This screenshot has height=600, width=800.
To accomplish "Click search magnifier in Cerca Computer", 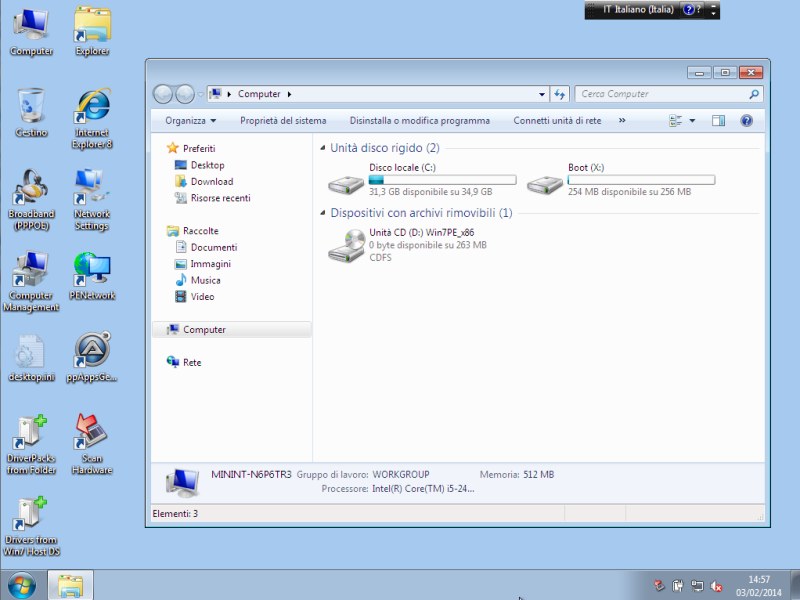I will tap(754, 94).
